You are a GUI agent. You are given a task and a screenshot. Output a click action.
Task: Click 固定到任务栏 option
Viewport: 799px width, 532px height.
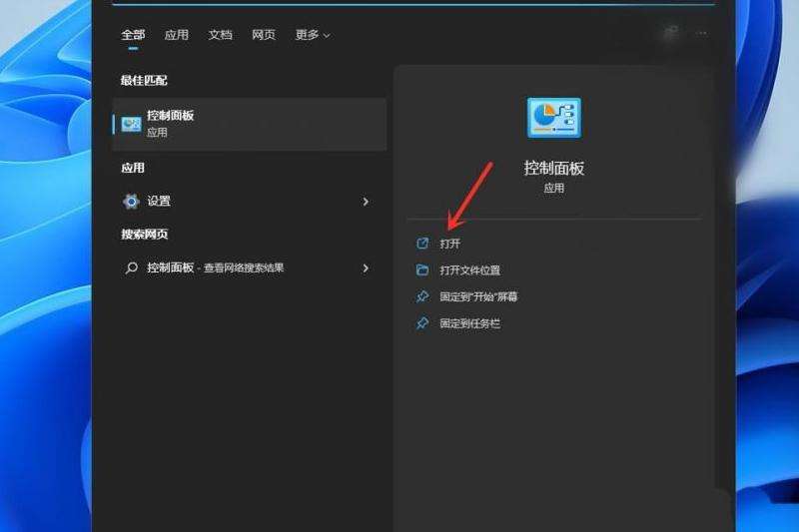pyautogui.click(x=469, y=323)
